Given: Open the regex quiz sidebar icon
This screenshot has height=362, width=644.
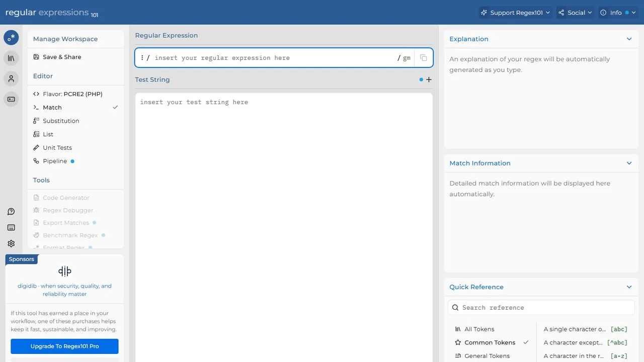Looking at the screenshot, I should pyautogui.click(x=11, y=99).
